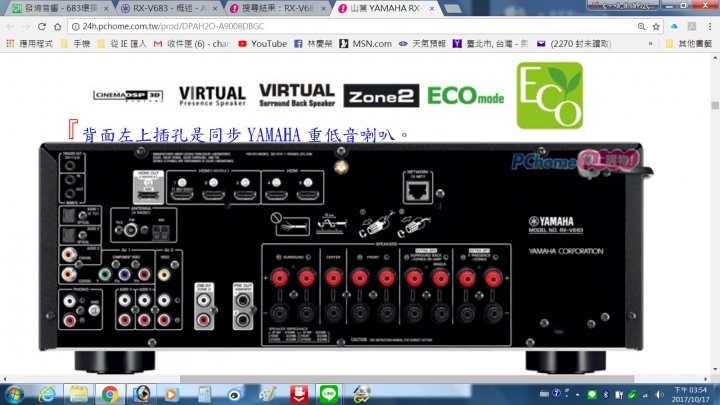The image size is (720, 405).
Task: Click the Virtual Presence Speaker logo
Action: (212, 96)
